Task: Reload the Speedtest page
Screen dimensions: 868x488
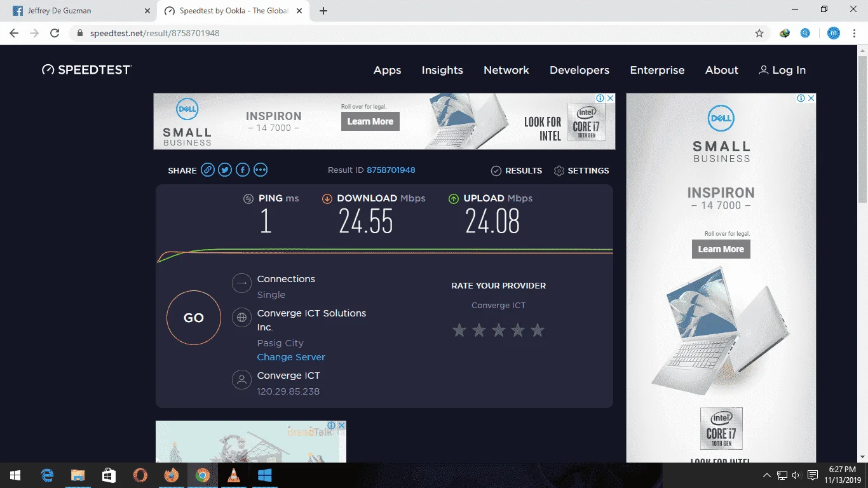Action: click(55, 33)
